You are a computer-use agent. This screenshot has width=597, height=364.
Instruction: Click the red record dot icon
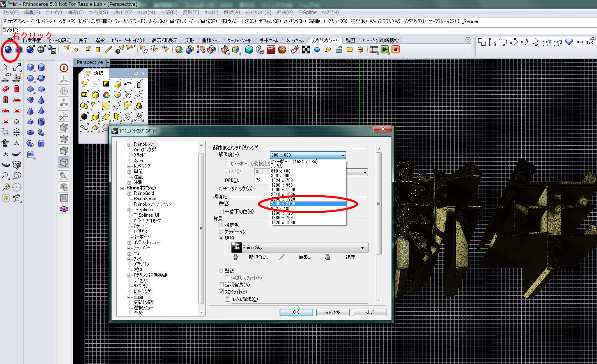tap(395, 49)
